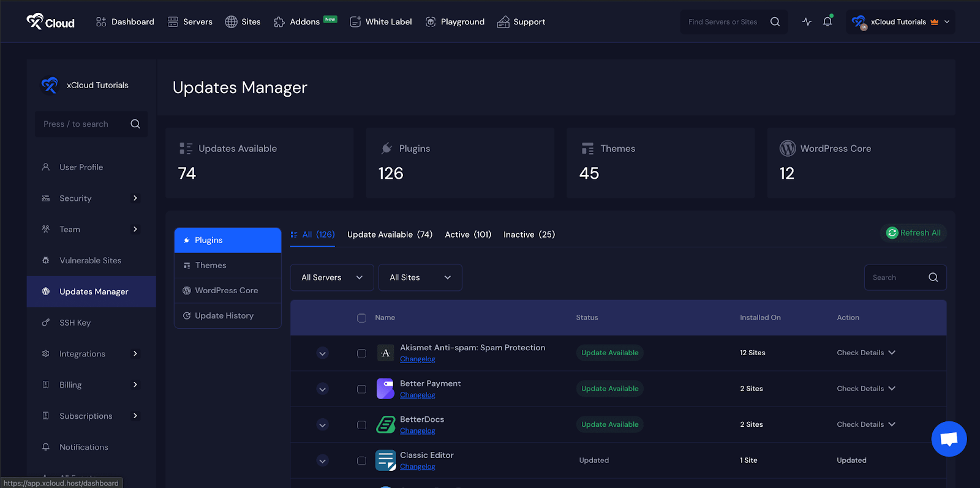Image resolution: width=980 pixels, height=488 pixels.
Task: Tick the select-all checkbox in table header
Action: (361, 318)
